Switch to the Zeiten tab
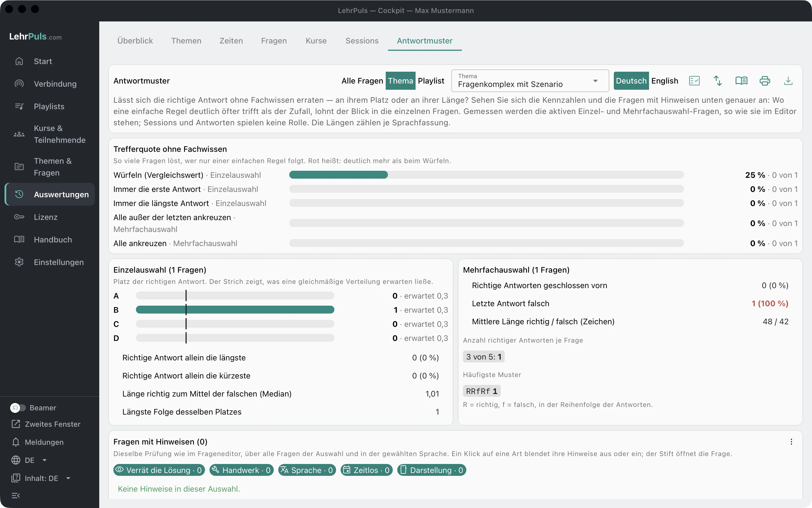This screenshot has height=508, width=812. click(x=231, y=41)
